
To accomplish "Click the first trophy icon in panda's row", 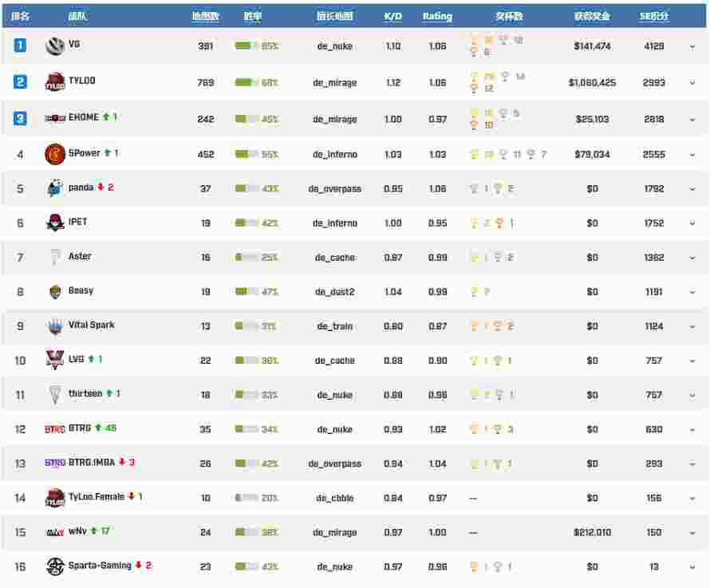I will 474,188.
